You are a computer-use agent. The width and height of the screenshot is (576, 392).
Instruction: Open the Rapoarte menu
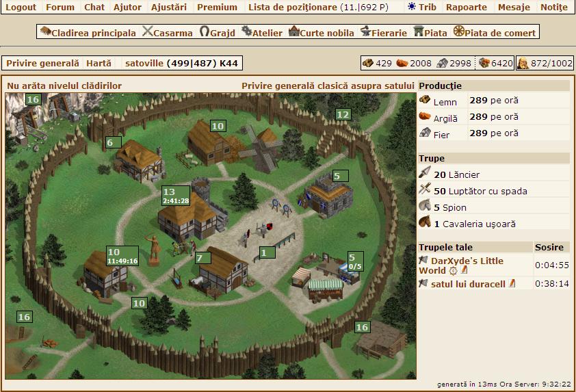pyautogui.click(x=466, y=7)
